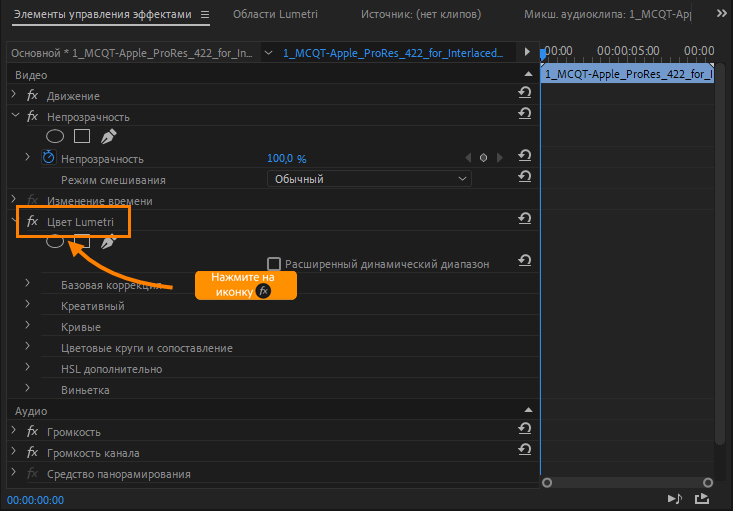Image resolution: width=733 pixels, height=511 pixels.
Task: Select the pen mask tool under Непрозрачность
Action: tap(108, 136)
